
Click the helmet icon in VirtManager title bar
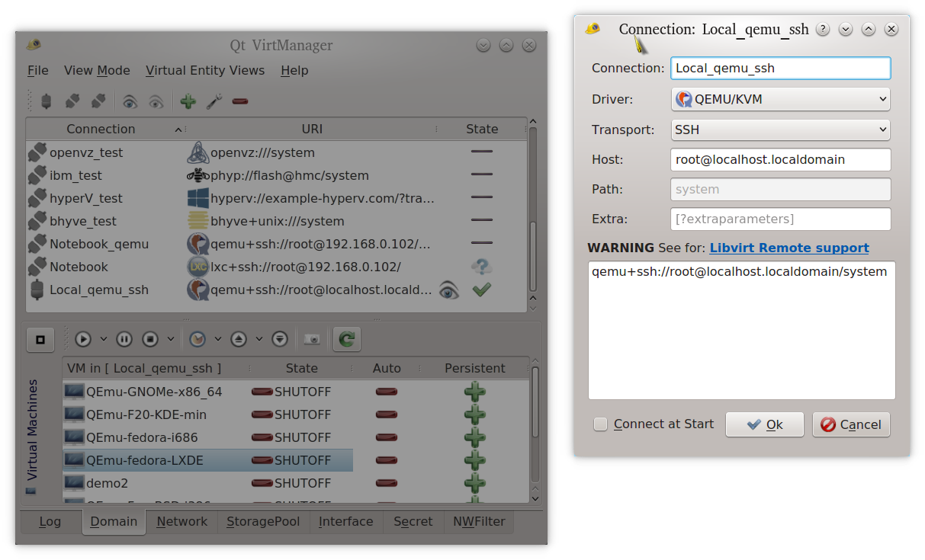point(34,45)
